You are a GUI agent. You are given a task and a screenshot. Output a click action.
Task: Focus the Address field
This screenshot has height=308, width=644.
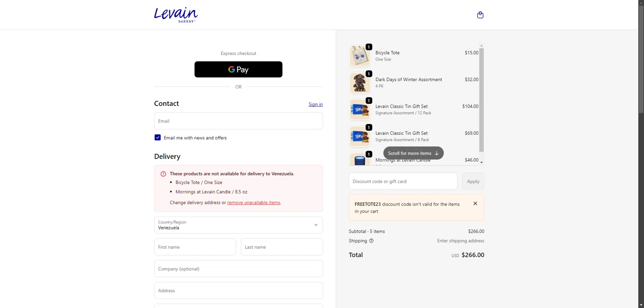(238, 290)
